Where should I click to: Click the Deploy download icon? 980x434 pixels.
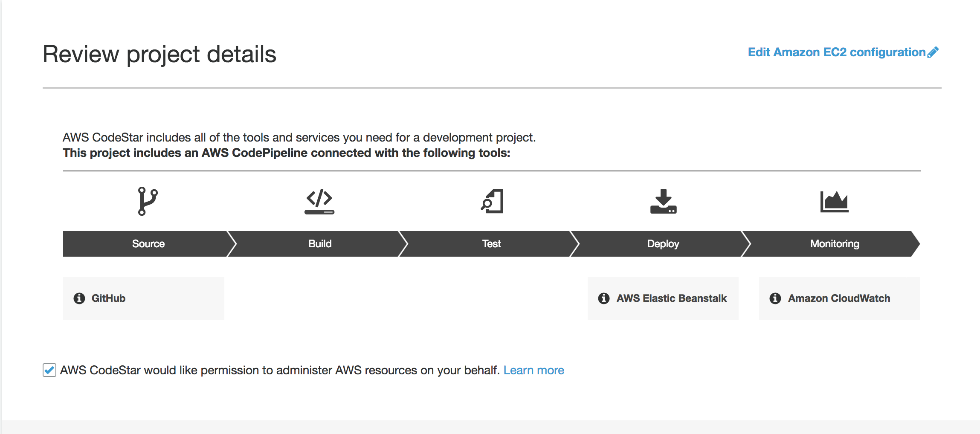662,201
